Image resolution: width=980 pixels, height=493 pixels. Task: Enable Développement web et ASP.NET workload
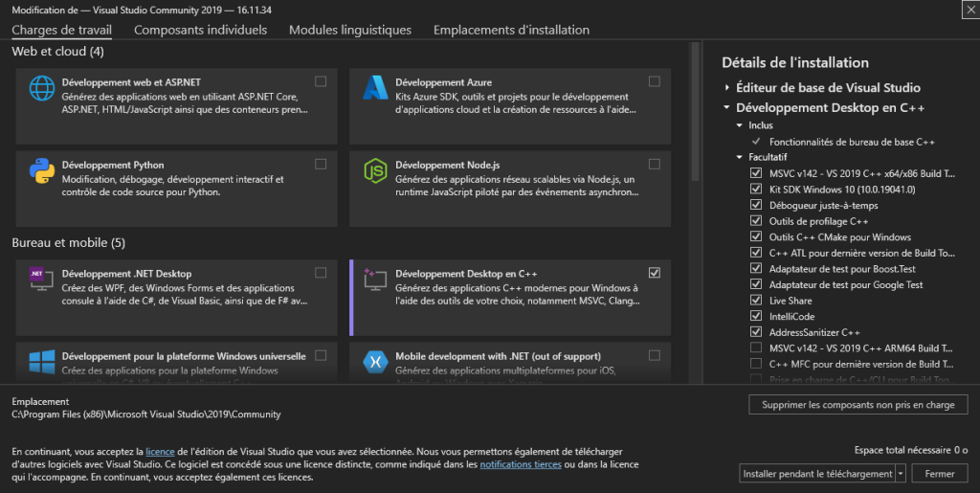pyautogui.click(x=321, y=81)
